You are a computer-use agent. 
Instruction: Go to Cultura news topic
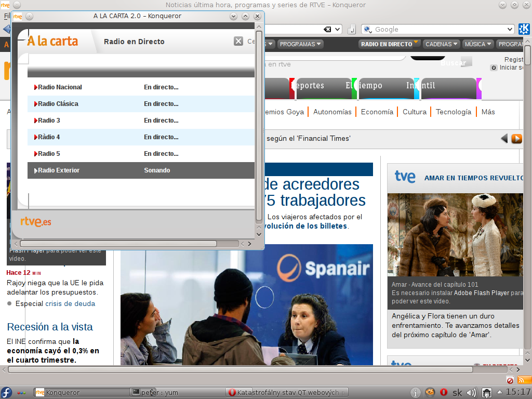pos(414,112)
